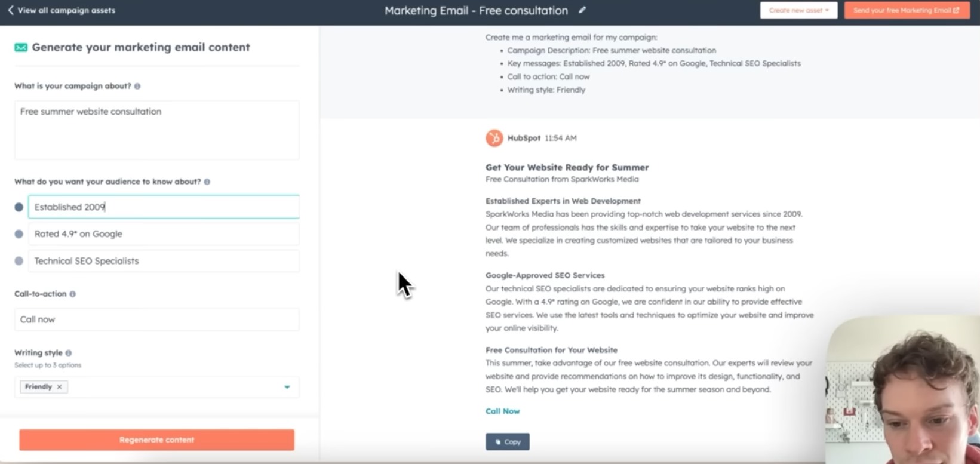
Task: Show info for the audience key messages question
Action: pos(207,182)
